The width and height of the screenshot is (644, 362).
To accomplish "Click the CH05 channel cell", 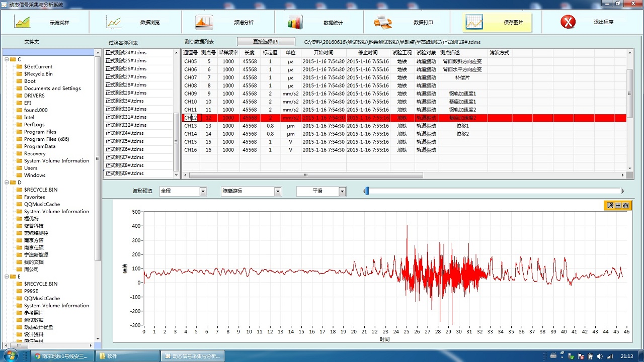I will [x=191, y=62].
